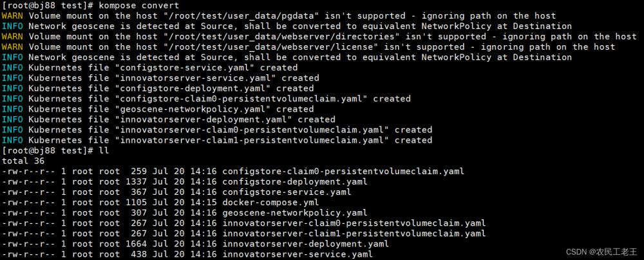Select configstore-deployment.yaml in file listing
This screenshot has height=260, width=644.
[294, 181]
